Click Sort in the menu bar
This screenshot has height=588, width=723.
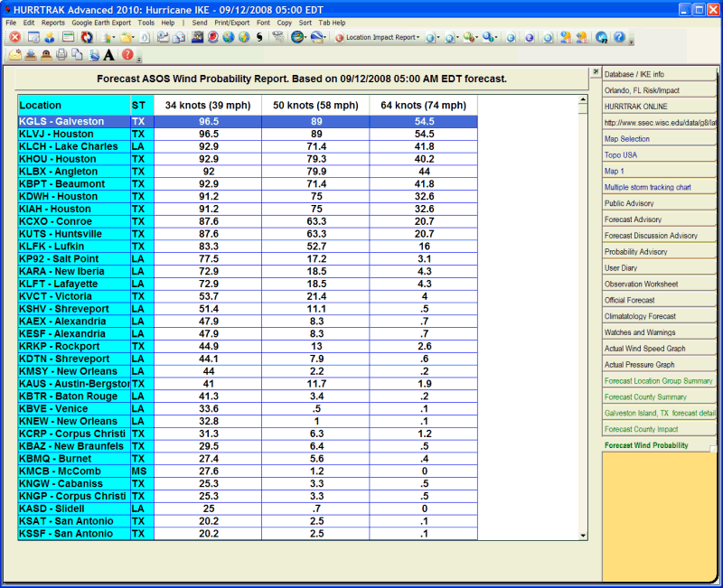(305, 22)
